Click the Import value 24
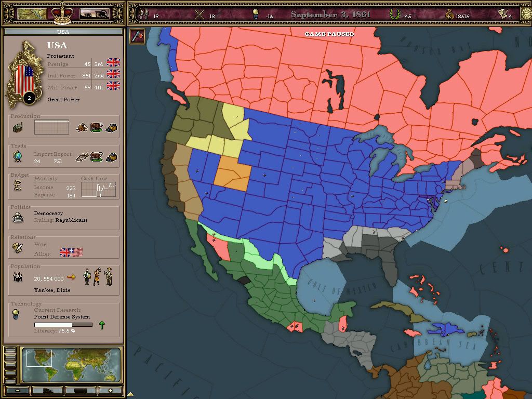532x399 pixels. click(37, 161)
